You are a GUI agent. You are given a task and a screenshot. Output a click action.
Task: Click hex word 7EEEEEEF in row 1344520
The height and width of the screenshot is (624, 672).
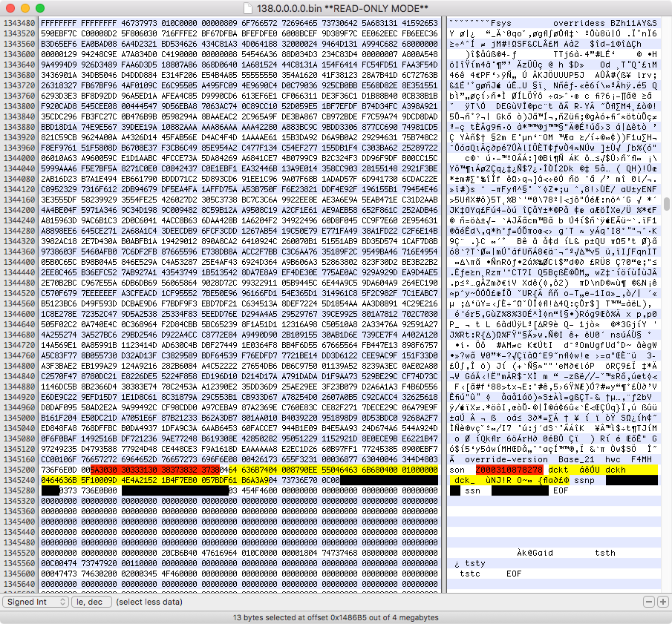coord(99,293)
